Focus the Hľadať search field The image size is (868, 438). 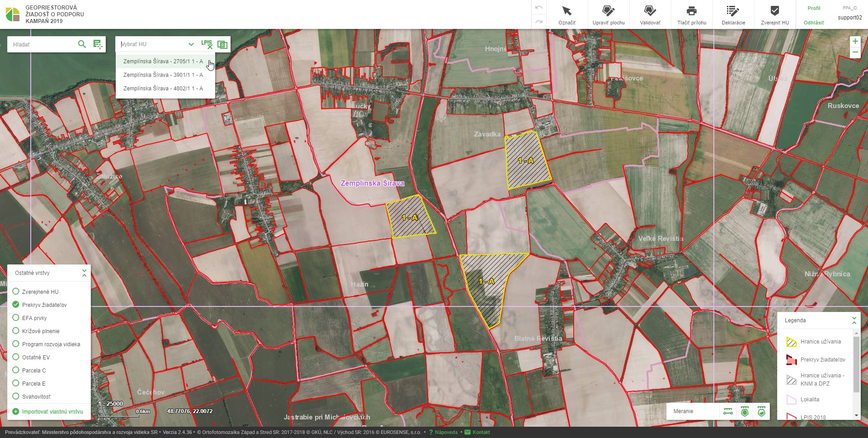(x=43, y=44)
